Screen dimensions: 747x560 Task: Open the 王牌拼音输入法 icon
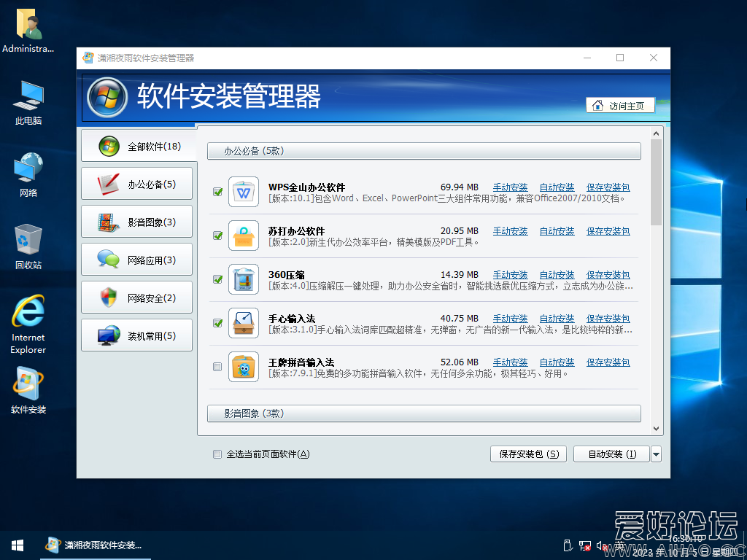[x=244, y=367]
